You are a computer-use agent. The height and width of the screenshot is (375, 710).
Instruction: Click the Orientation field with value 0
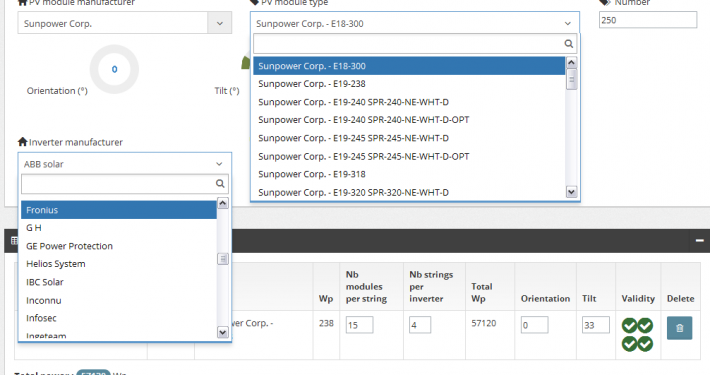click(534, 325)
